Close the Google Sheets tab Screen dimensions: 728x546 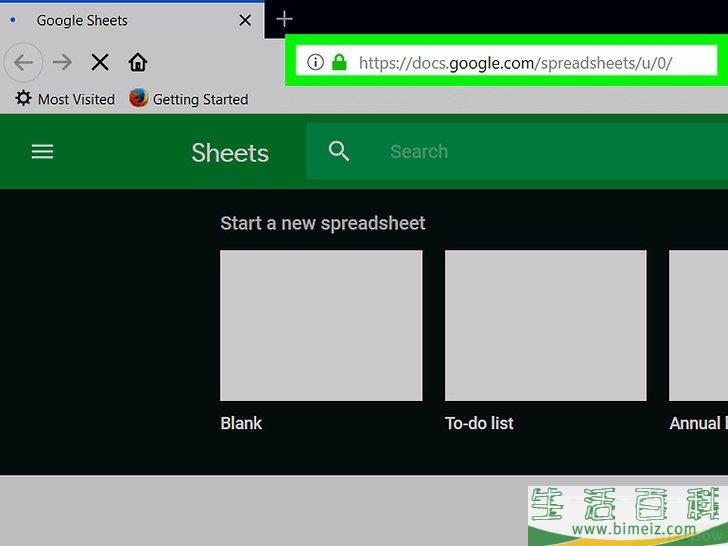pos(245,20)
